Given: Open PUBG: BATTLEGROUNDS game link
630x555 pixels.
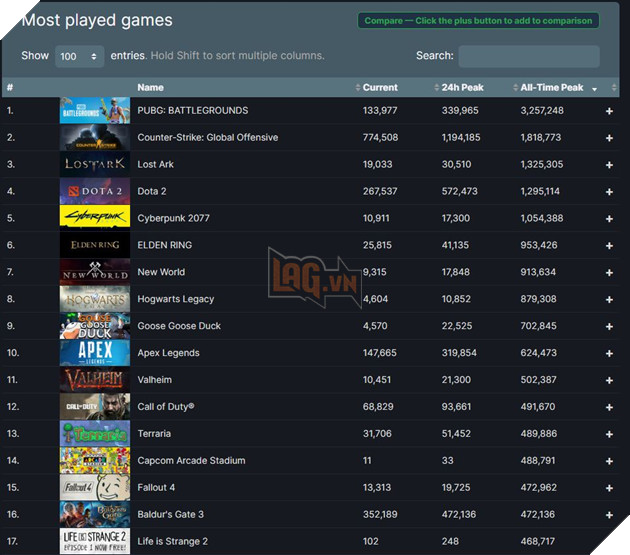Looking at the screenshot, I should click(193, 111).
